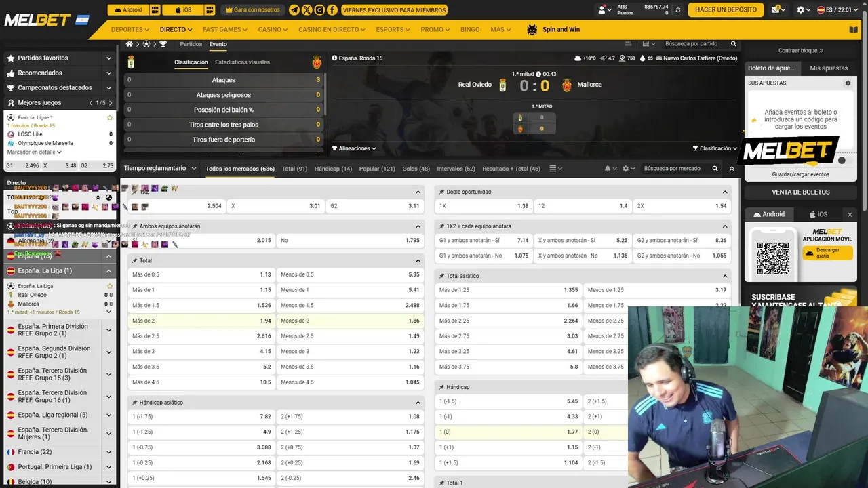868x488 pixels.
Task: Pin the Hándicap market
Action: (441, 387)
